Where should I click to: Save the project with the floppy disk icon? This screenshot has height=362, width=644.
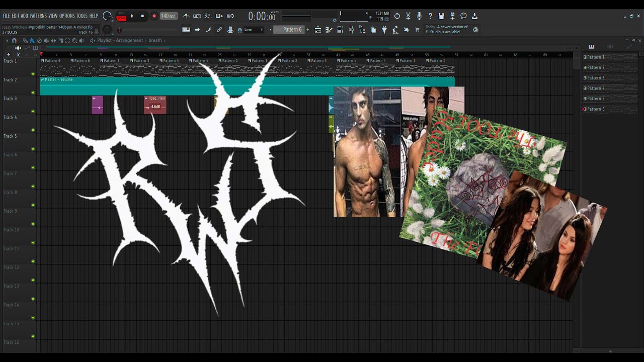coord(441,16)
